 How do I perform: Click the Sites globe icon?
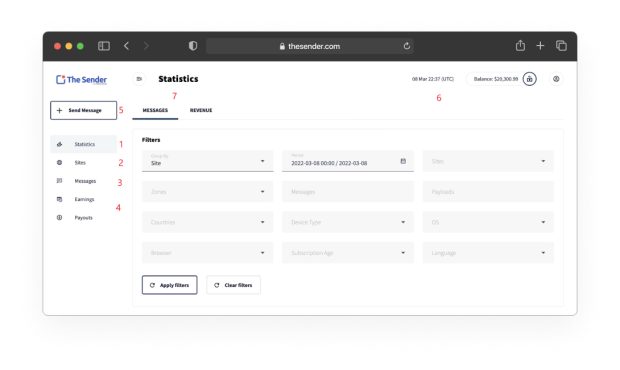click(59, 162)
